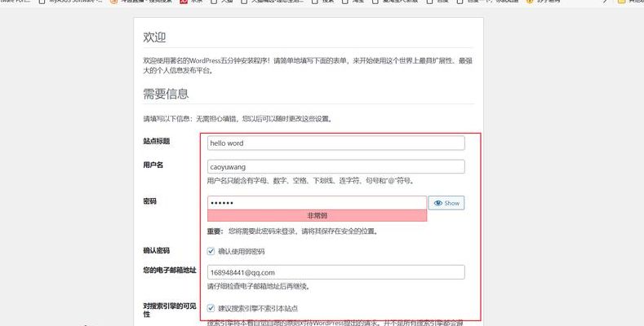644x326 pixels.
Task: Click the 非常弱 password strength indicator
Action: (317, 216)
